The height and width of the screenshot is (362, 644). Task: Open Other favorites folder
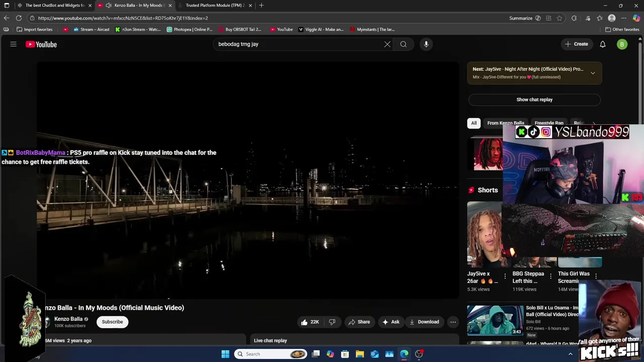622,29
